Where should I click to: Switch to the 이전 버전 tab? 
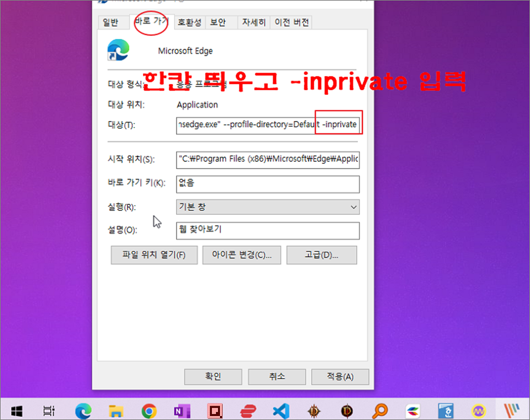click(x=291, y=22)
